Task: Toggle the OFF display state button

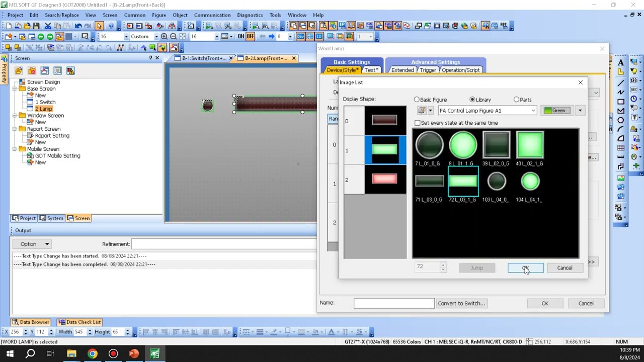Action: [250, 36]
